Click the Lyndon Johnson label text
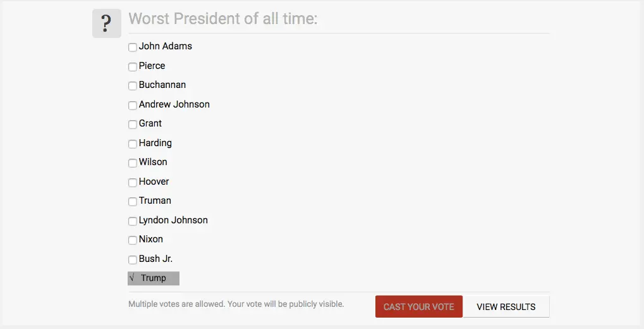The image size is (644, 329). point(173,220)
